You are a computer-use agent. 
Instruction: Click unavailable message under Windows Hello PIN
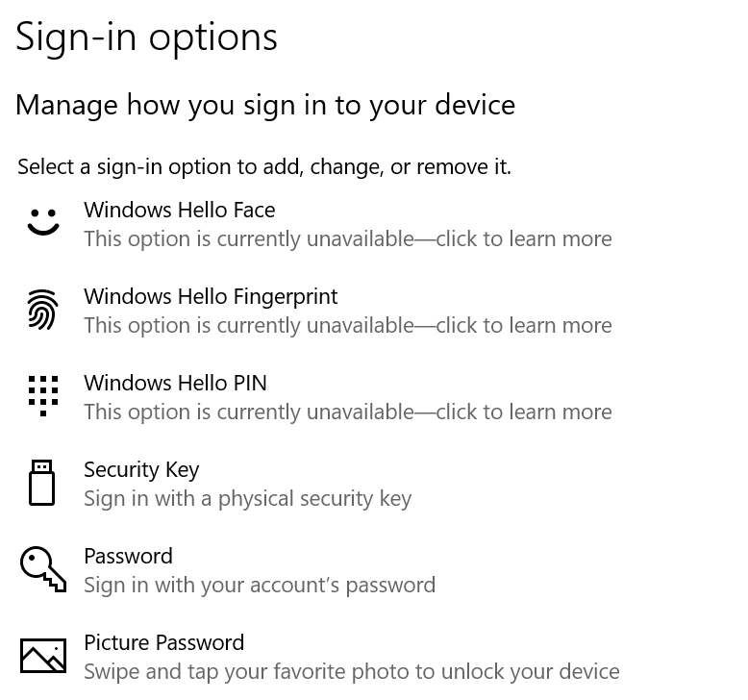coord(348,412)
